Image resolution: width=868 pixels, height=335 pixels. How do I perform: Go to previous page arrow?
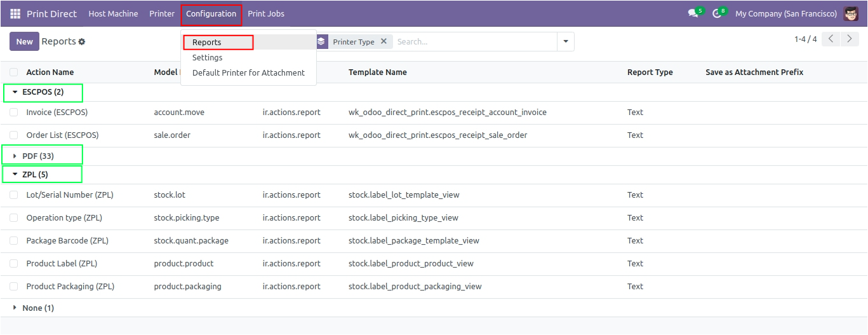tap(831, 39)
